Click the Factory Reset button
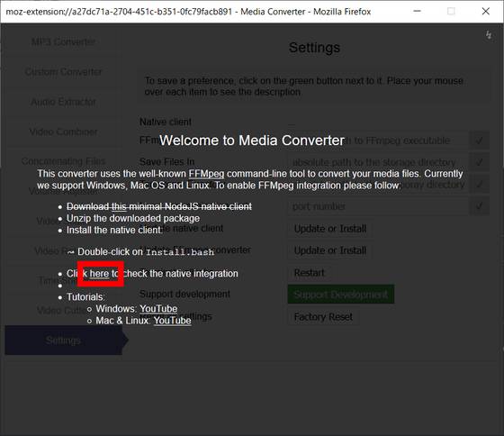The image size is (504, 436). [323, 317]
